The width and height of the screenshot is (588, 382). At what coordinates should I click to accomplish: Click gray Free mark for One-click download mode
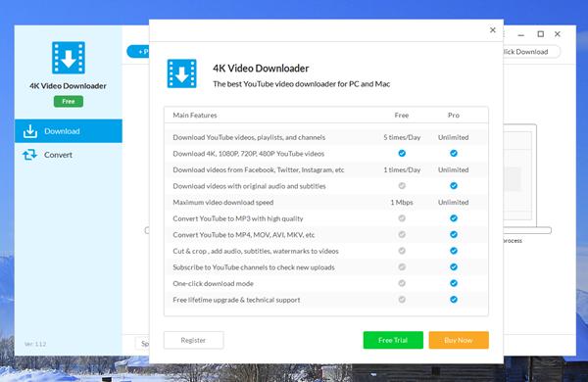[x=402, y=283]
